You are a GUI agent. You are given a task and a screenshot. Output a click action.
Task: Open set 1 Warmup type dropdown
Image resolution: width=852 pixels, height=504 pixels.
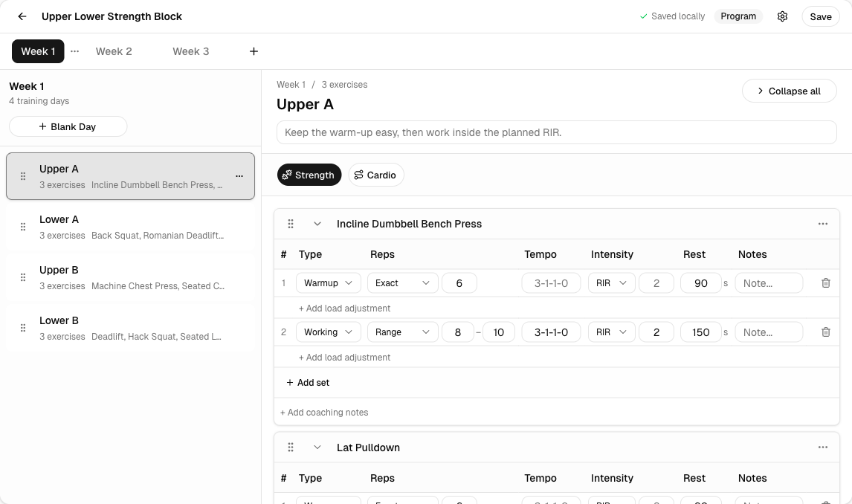pos(328,283)
